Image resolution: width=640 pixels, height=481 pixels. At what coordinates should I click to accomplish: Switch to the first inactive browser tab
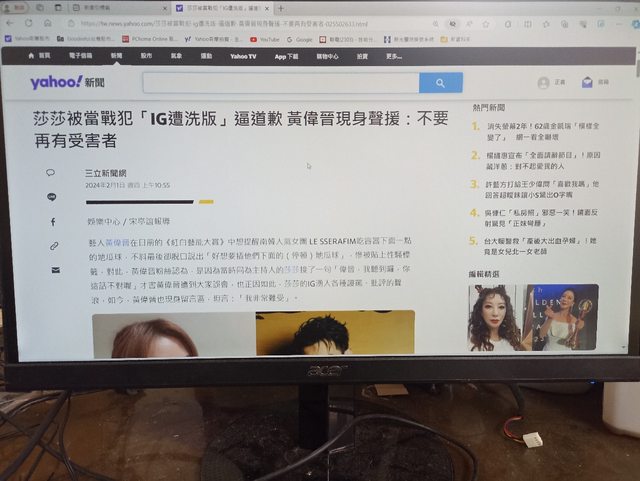(120, 8)
